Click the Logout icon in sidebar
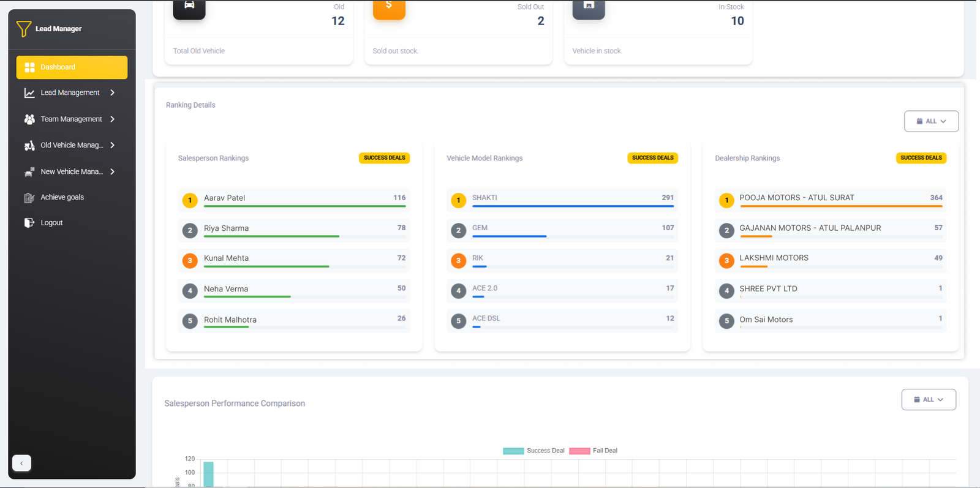 pyautogui.click(x=29, y=223)
